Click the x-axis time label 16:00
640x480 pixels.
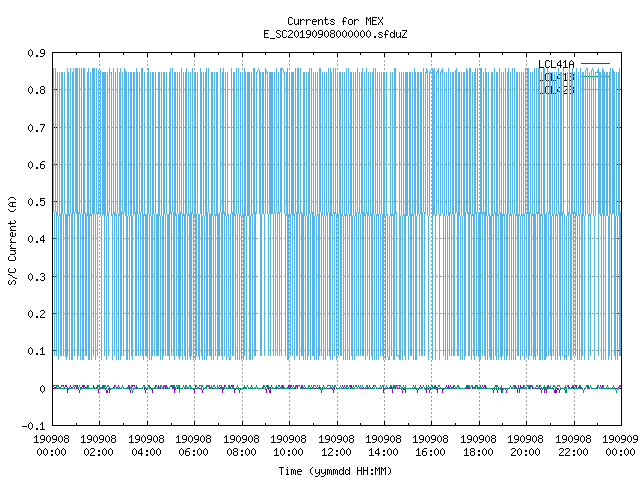point(431,452)
